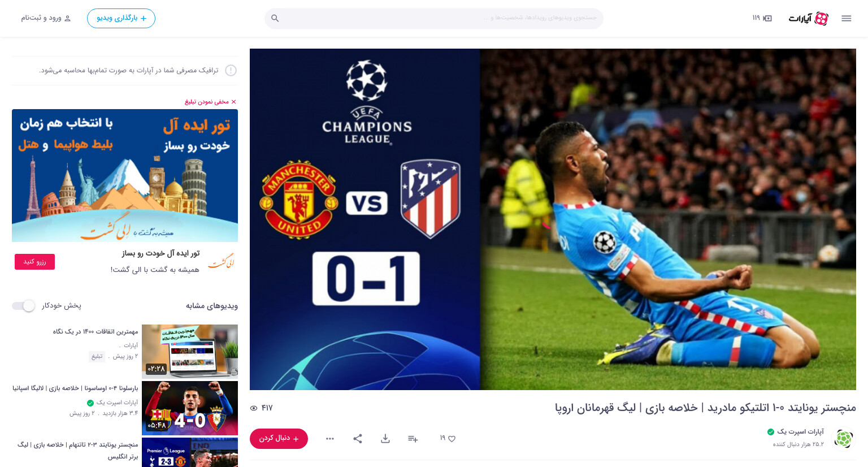This screenshot has height=467, width=868.
Task: Click the download video icon
Action: (385, 439)
